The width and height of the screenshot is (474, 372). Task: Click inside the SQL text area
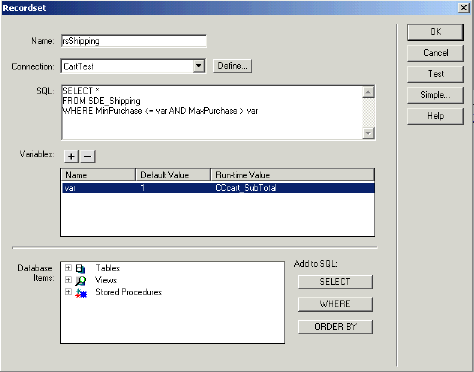pyautogui.click(x=212, y=113)
